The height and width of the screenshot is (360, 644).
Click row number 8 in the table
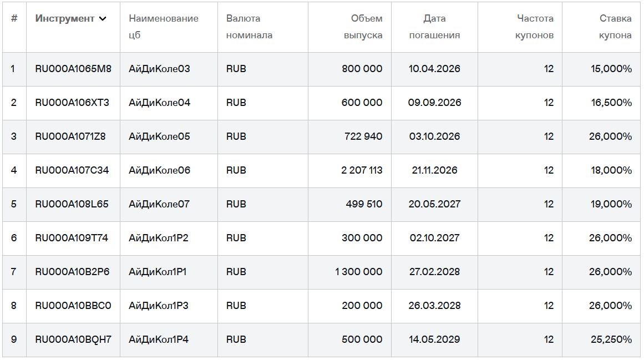pyautogui.click(x=12, y=306)
